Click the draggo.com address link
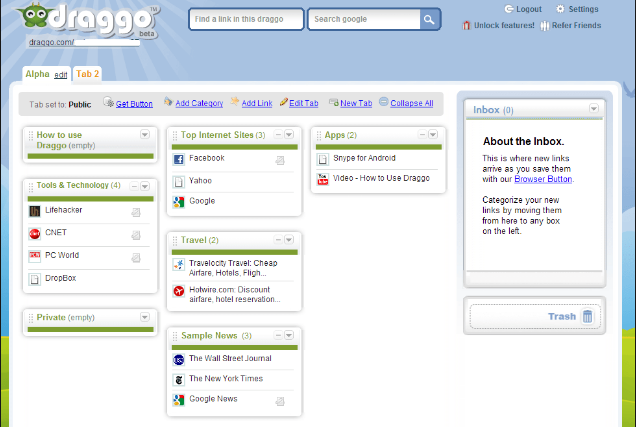Viewport: 636px width, 427px height. (84, 42)
